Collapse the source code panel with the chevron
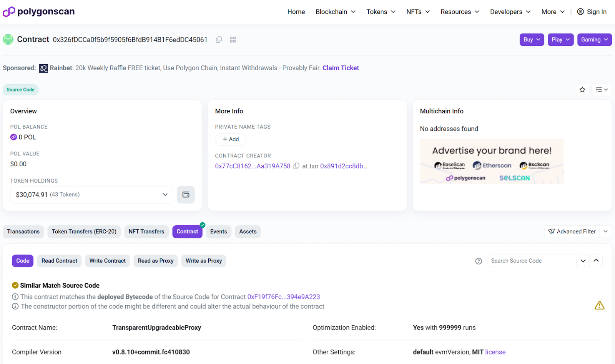 [596, 261]
